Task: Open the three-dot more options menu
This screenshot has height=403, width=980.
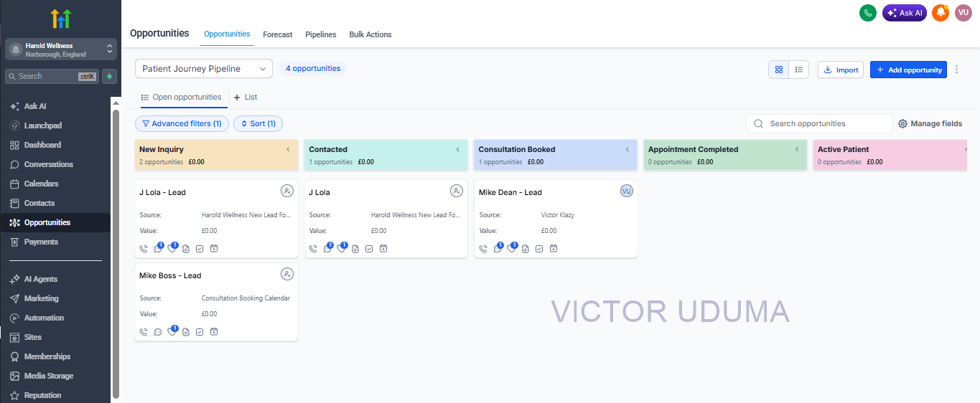Action: [956, 70]
